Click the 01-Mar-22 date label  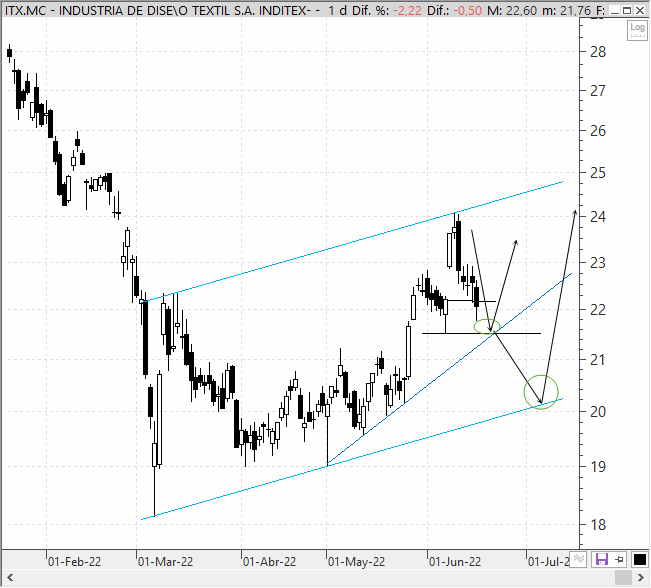coord(166,562)
